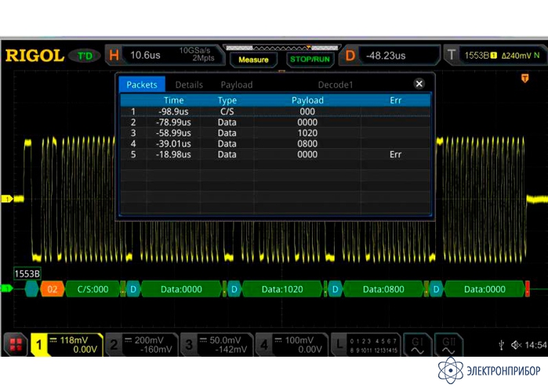This screenshot has width=548, height=392.
Task: Select the channel 1 ground marker
Action: pos(7,199)
